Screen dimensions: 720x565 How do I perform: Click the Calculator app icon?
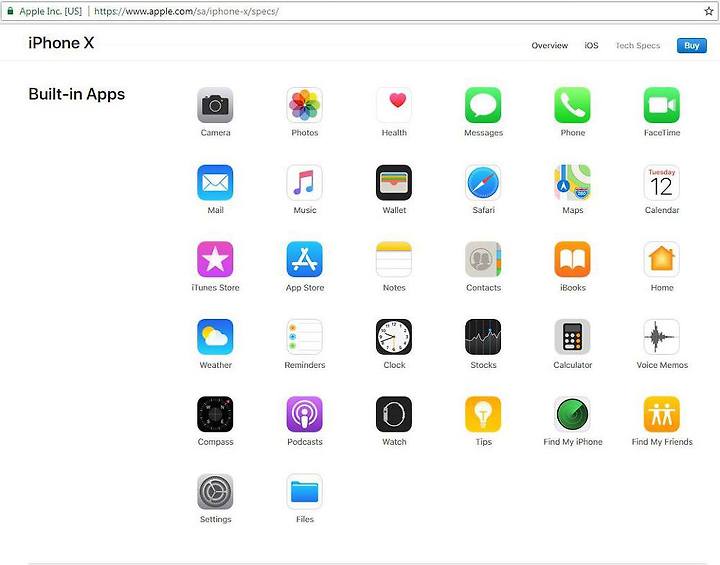573,337
